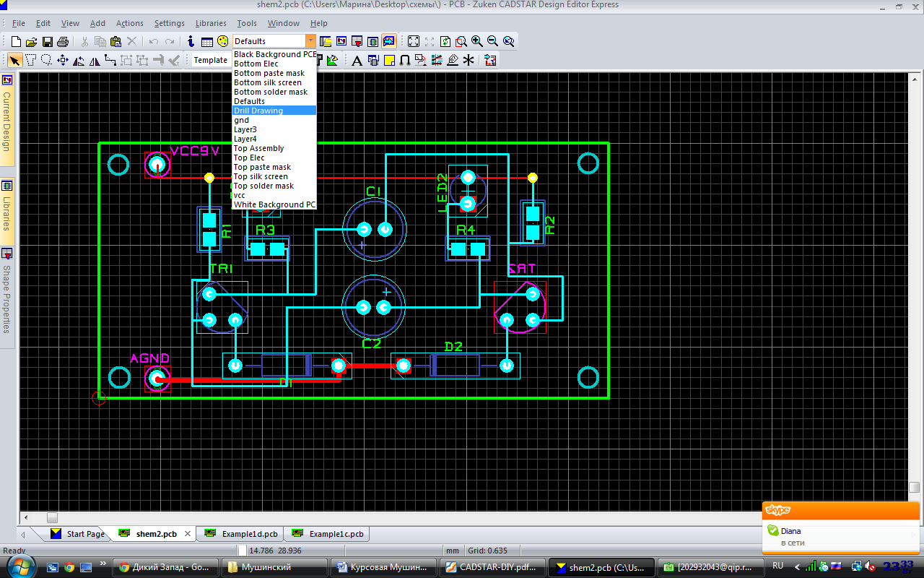This screenshot has height=578, width=924.
Task: Choose the Move tool with four arrows
Action: click(x=62, y=60)
